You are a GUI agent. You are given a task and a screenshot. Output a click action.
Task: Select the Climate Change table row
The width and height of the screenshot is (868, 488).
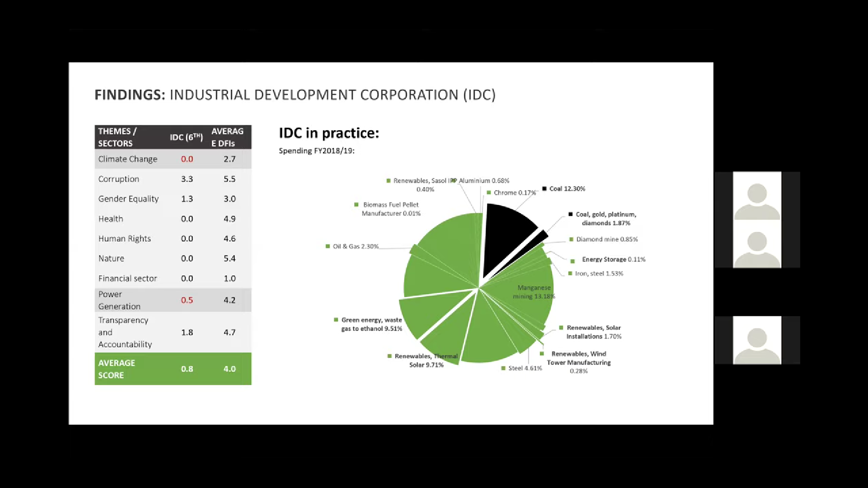pos(173,159)
